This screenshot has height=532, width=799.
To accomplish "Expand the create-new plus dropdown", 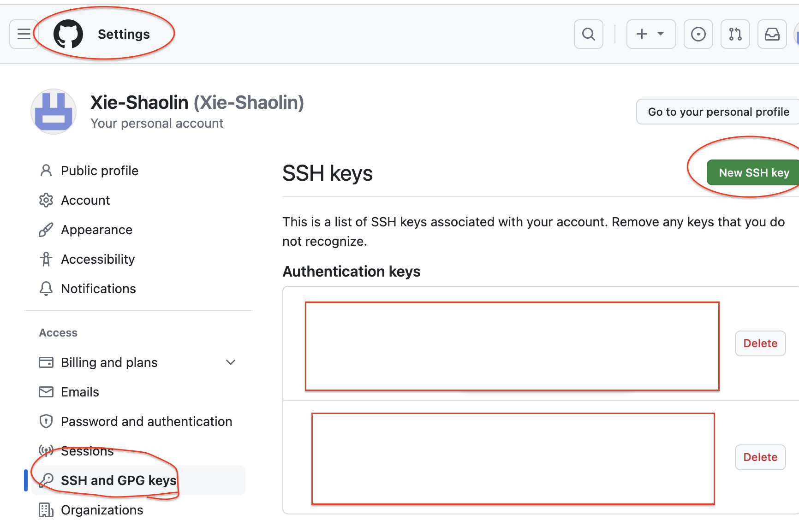I will click(x=651, y=34).
